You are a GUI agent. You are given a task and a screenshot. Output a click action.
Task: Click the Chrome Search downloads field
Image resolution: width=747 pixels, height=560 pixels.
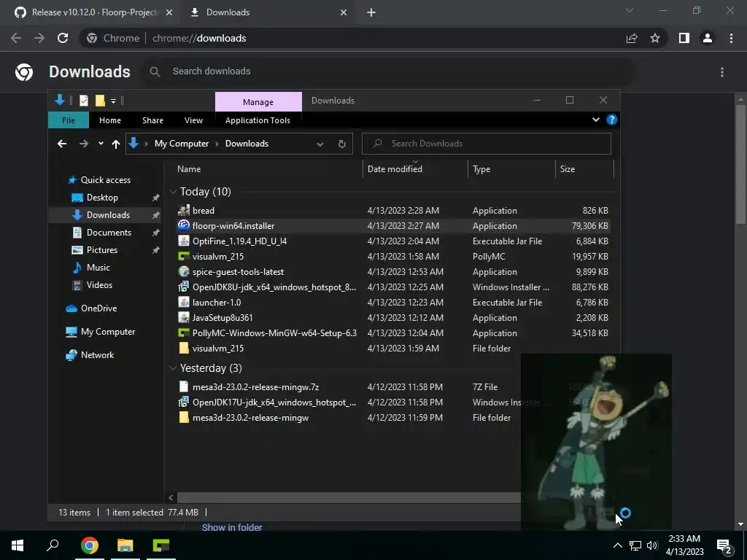coord(388,71)
